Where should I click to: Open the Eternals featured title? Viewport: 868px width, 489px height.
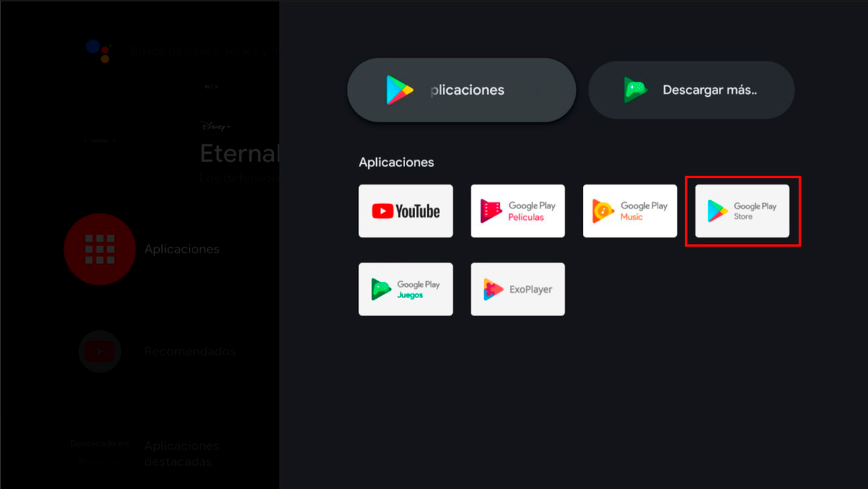[239, 153]
